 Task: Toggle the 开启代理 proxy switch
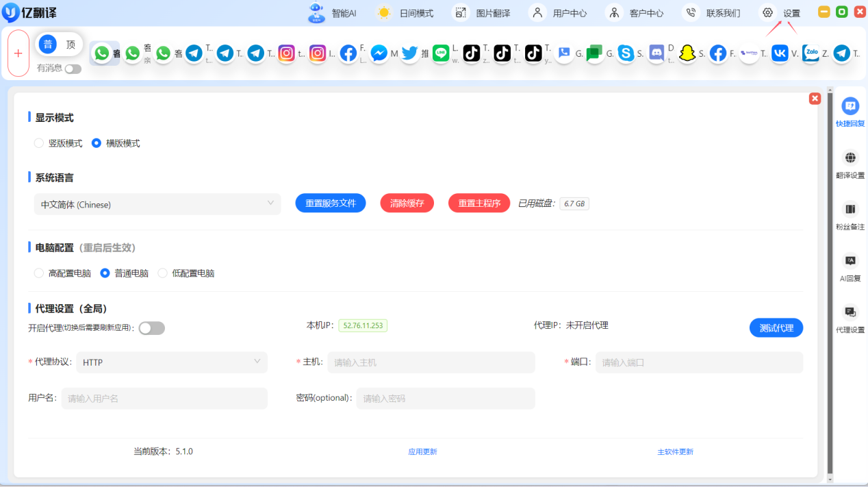click(x=151, y=328)
